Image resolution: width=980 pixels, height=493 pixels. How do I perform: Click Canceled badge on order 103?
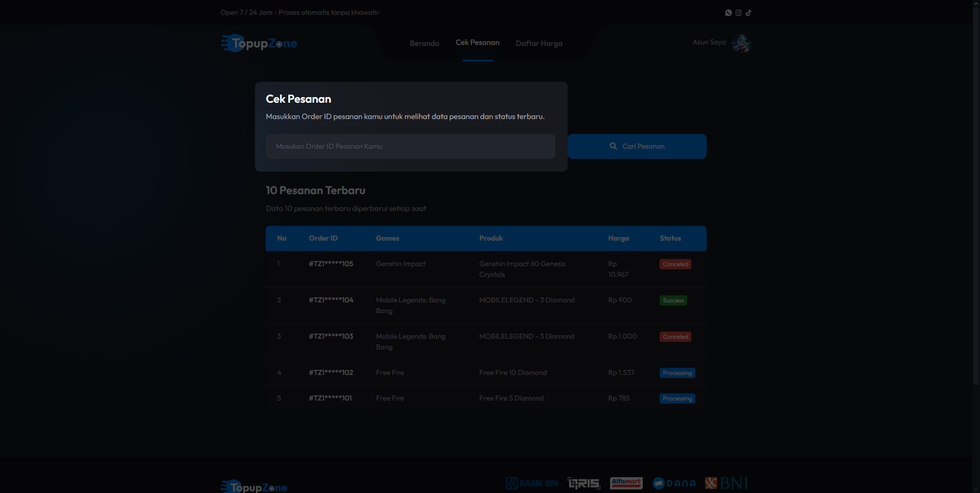675,337
